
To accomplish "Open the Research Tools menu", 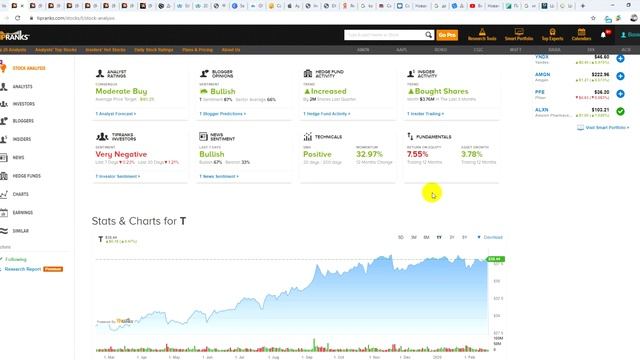I will pyautogui.click(x=482, y=35).
